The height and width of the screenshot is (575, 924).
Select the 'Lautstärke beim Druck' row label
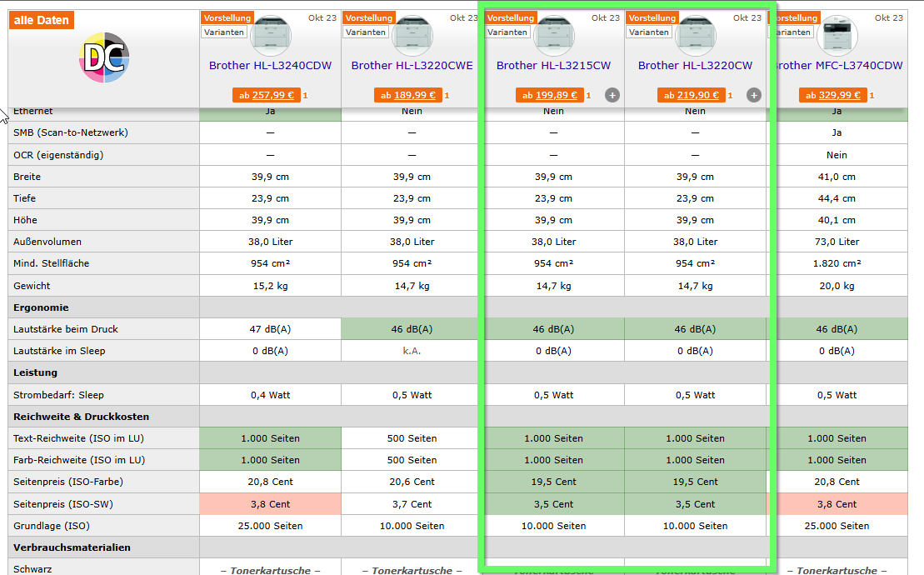(66, 329)
